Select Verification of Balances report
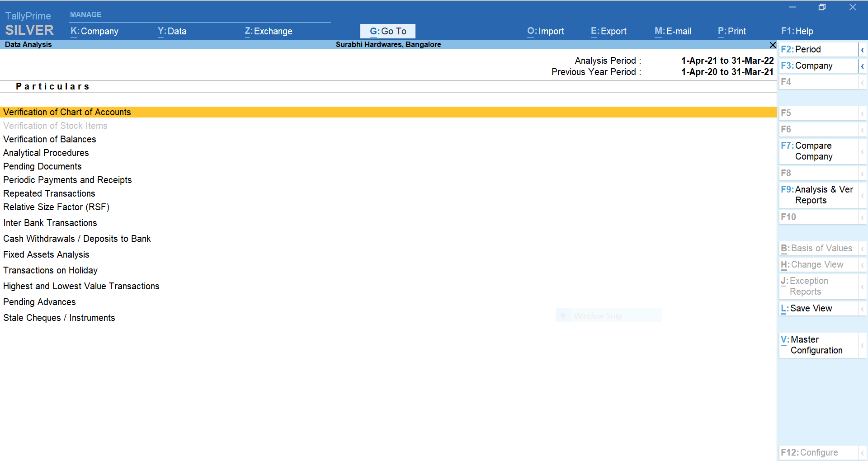The width and height of the screenshot is (868, 461). point(50,139)
